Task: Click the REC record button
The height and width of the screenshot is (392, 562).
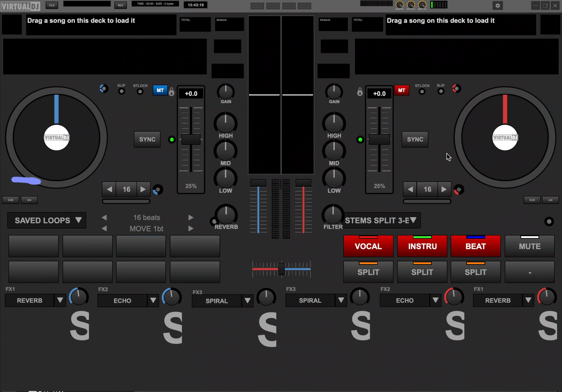Action: (121, 5)
